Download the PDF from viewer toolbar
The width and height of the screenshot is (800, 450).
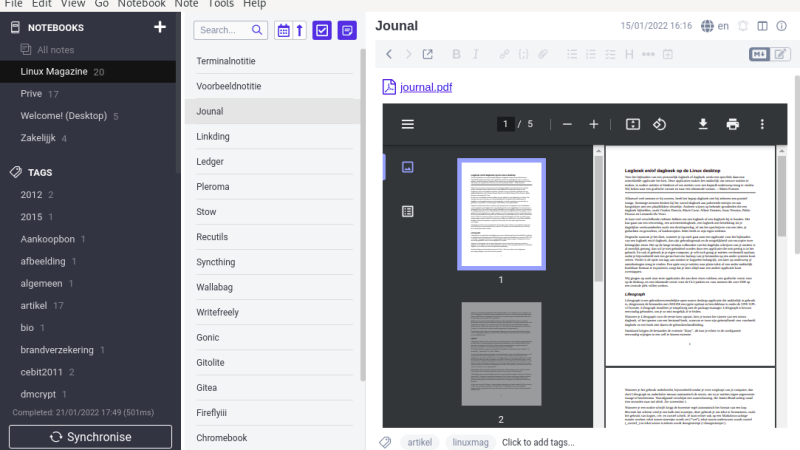click(703, 124)
